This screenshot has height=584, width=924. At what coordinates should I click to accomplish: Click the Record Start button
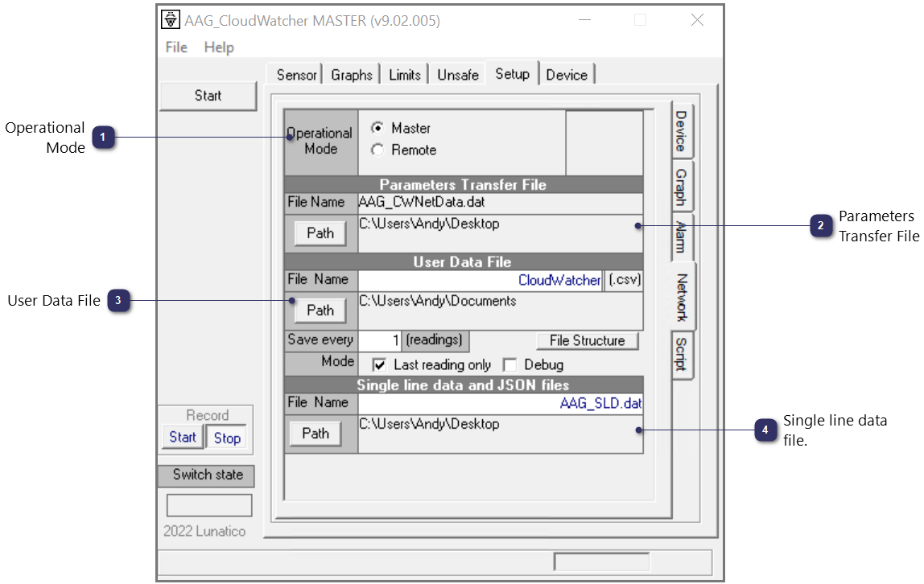[183, 438]
